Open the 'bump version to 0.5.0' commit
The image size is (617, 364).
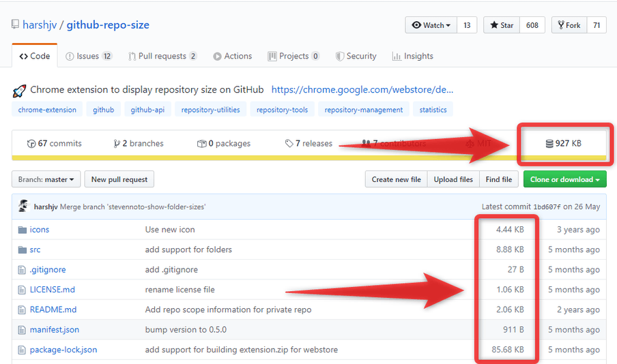point(186,330)
